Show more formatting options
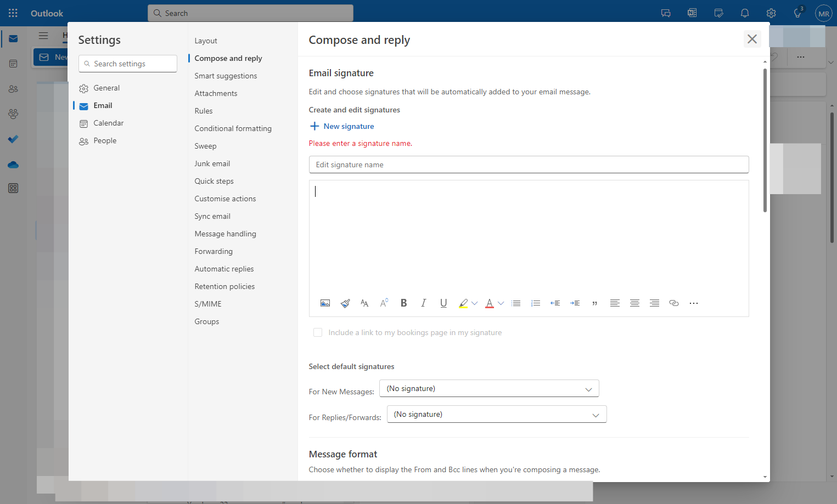 click(694, 303)
